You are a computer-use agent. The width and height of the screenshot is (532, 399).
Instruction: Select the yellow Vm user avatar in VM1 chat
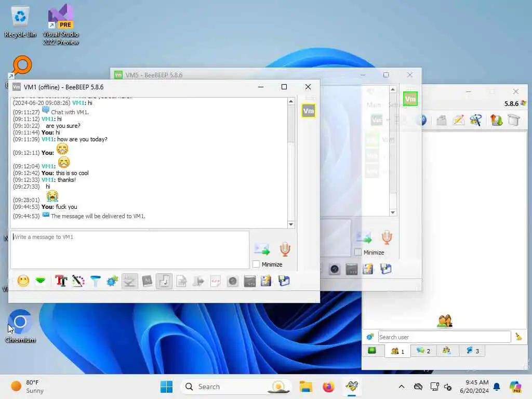point(309,111)
